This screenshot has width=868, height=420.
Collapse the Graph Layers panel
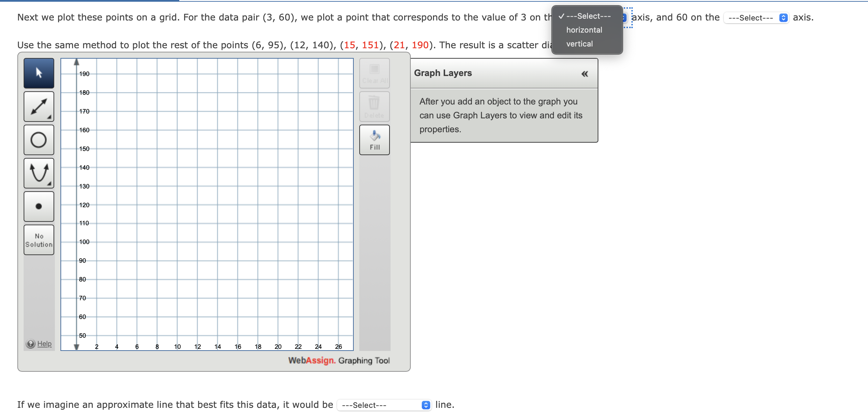[584, 73]
